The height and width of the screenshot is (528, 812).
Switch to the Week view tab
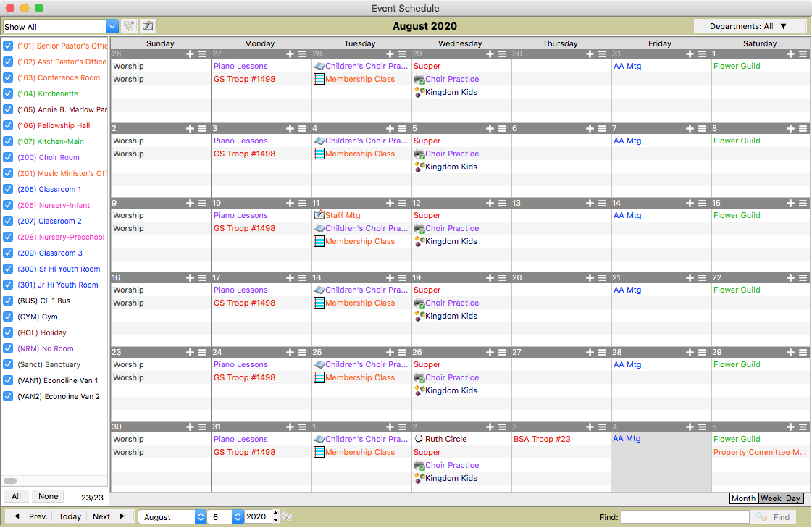[x=771, y=498]
